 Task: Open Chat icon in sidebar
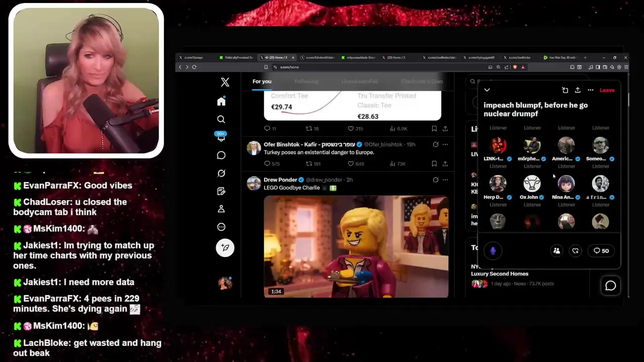[221, 155]
